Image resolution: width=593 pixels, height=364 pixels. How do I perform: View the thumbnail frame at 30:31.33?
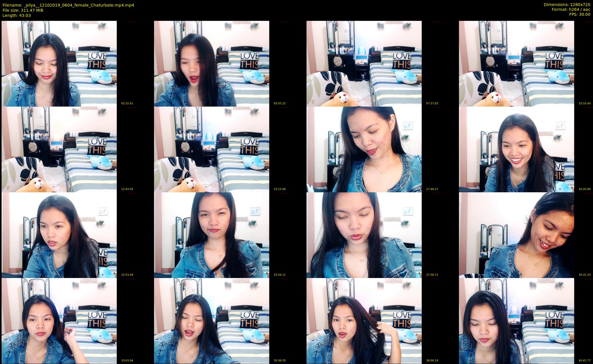tap(517, 235)
